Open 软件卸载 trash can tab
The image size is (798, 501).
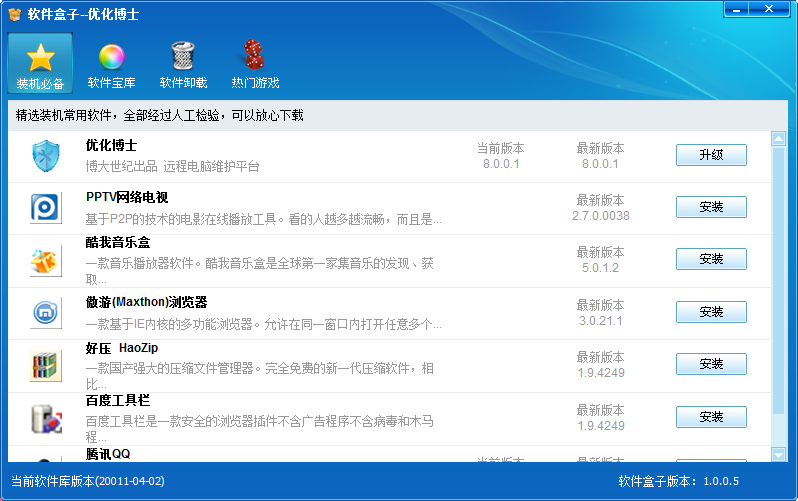pyautogui.click(x=183, y=63)
